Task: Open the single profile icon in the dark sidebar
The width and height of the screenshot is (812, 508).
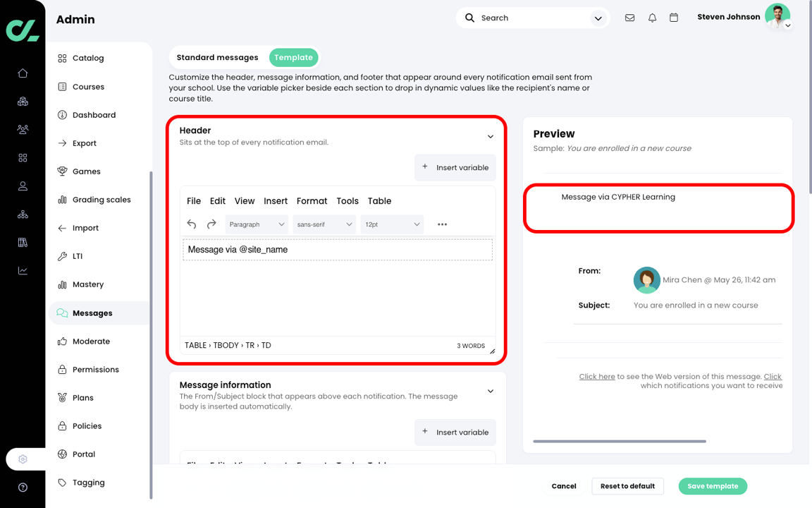Action: 23,186
